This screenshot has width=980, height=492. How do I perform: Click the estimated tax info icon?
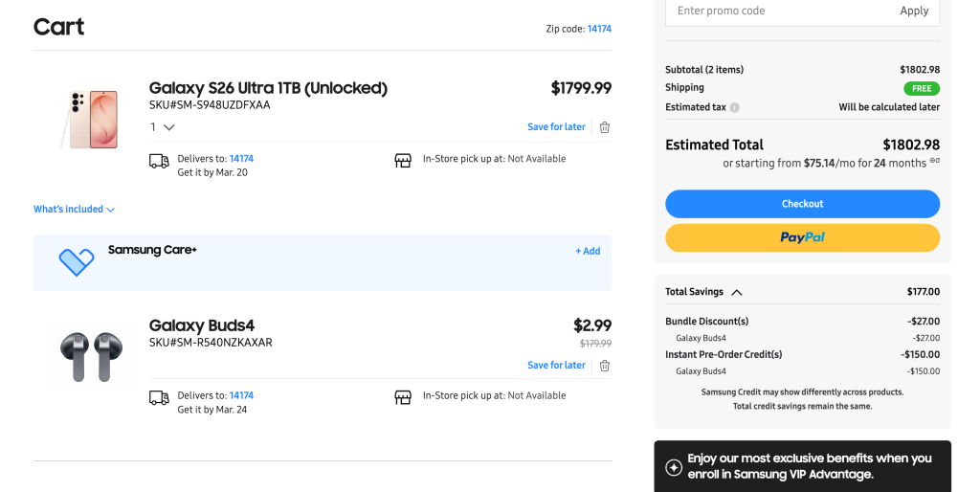(735, 107)
